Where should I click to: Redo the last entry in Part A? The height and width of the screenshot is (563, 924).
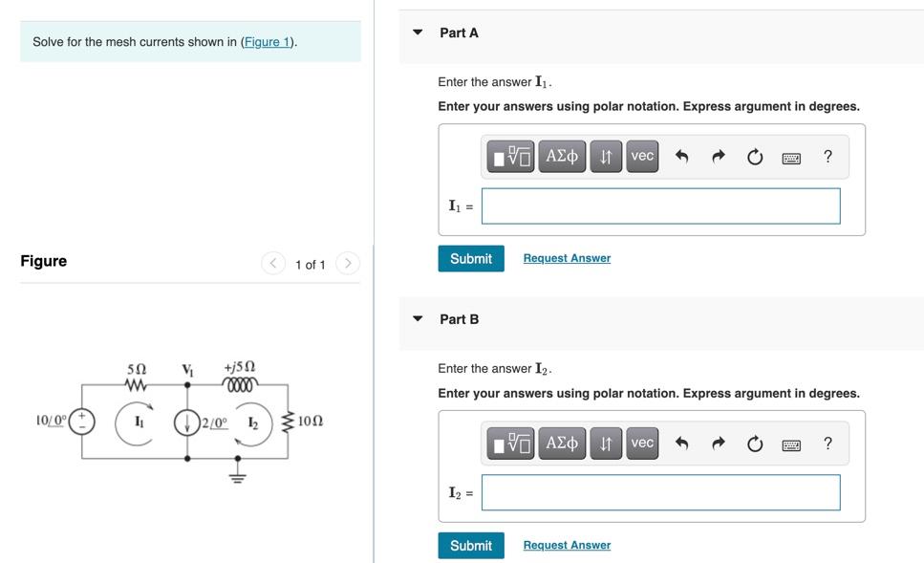pyautogui.click(x=716, y=156)
